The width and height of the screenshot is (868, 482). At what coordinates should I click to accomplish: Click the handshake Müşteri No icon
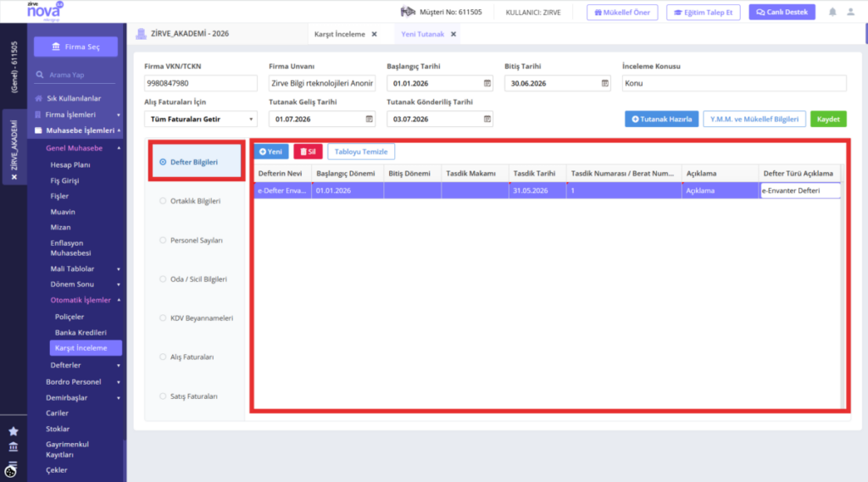click(408, 12)
